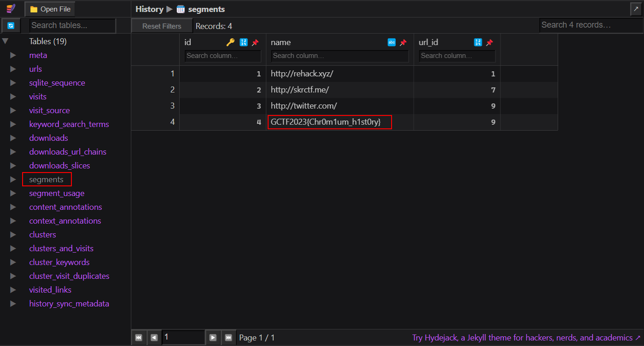Click the SQLite Viewer logo icon
This screenshot has width=644, height=346.
(11, 9)
